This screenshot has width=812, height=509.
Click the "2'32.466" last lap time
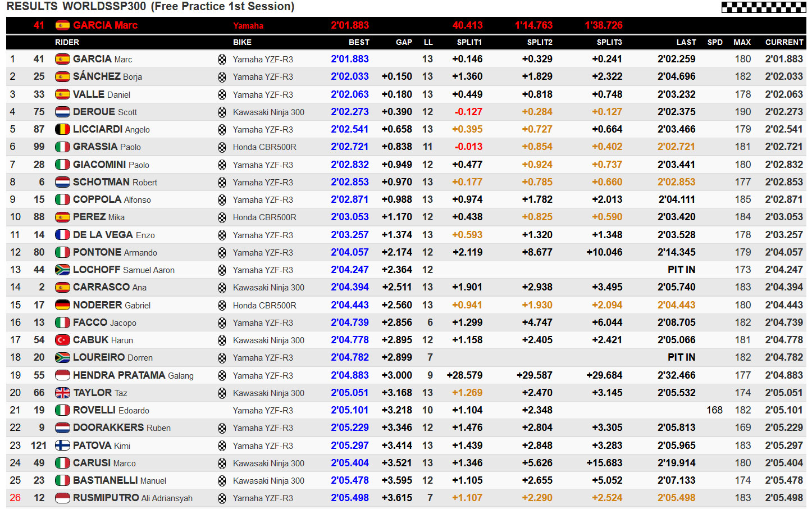pos(676,375)
